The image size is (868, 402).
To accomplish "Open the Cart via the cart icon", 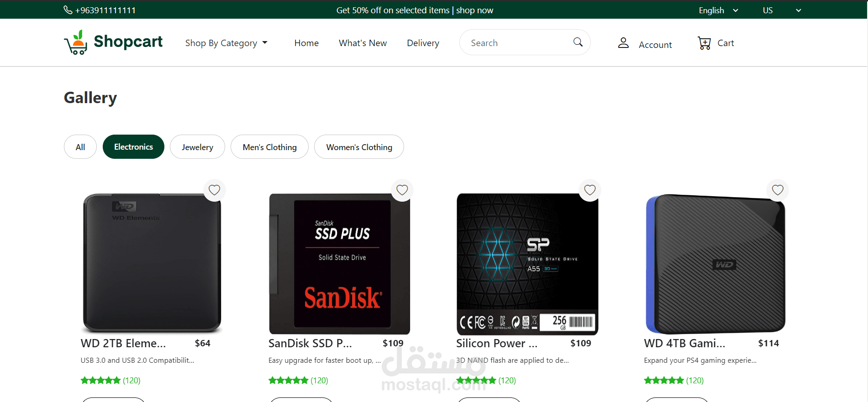I will (705, 43).
